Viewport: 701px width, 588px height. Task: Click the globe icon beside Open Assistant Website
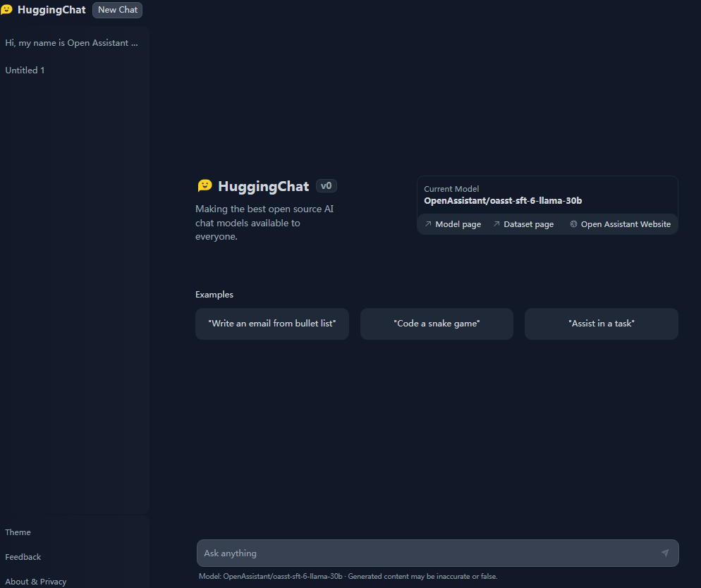(573, 224)
